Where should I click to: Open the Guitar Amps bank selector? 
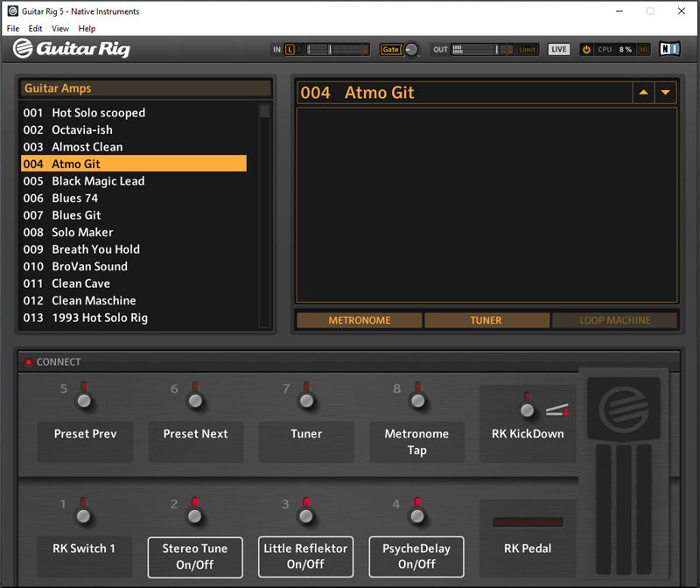(x=145, y=88)
